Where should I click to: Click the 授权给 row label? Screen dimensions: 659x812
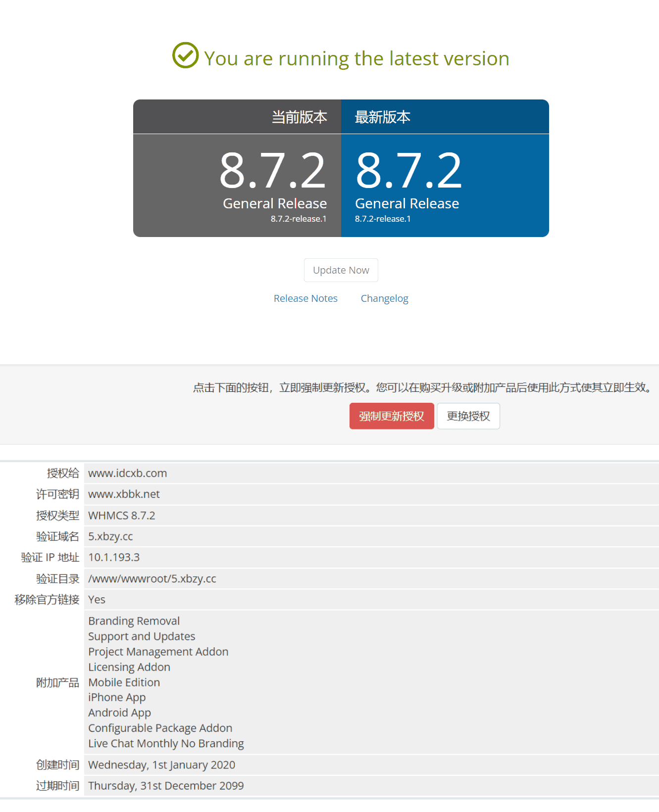[x=63, y=473]
